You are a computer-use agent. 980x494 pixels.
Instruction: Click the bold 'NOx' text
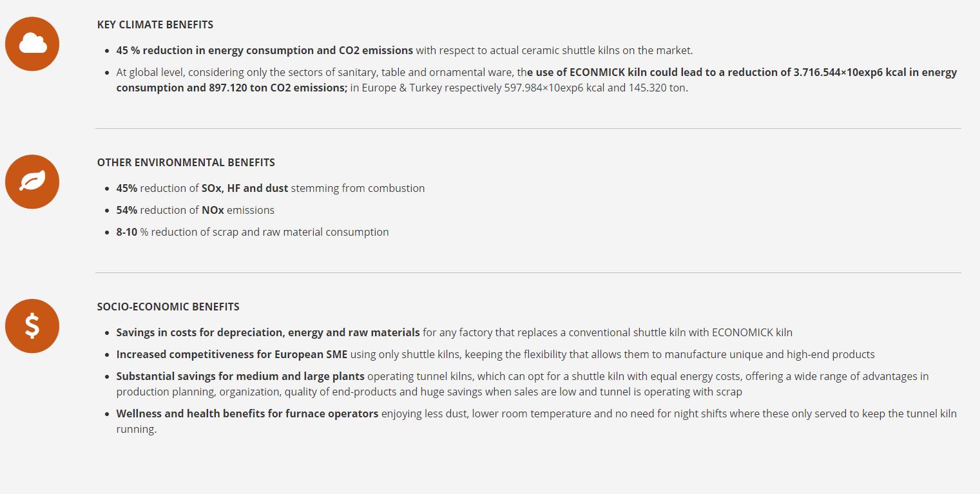click(x=213, y=210)
